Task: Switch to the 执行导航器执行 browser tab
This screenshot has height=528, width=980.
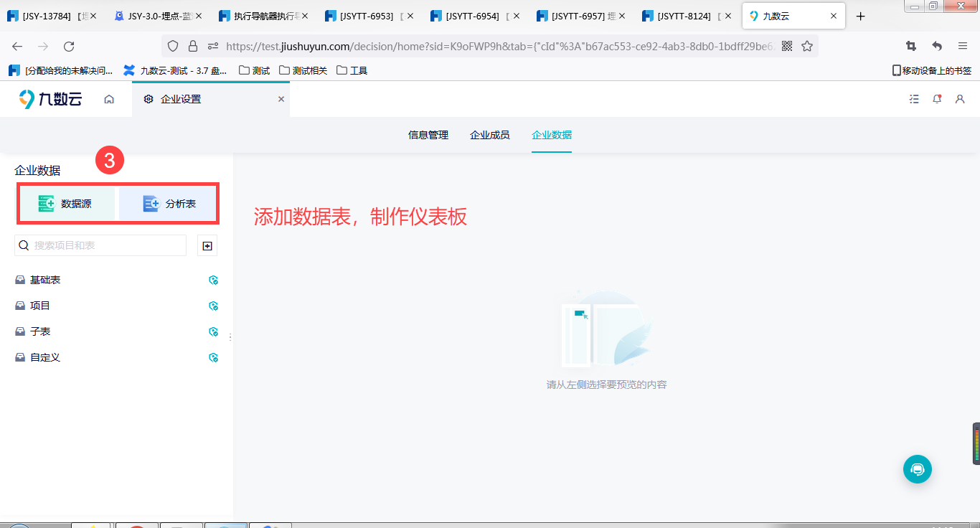Action: click(263, 16)
